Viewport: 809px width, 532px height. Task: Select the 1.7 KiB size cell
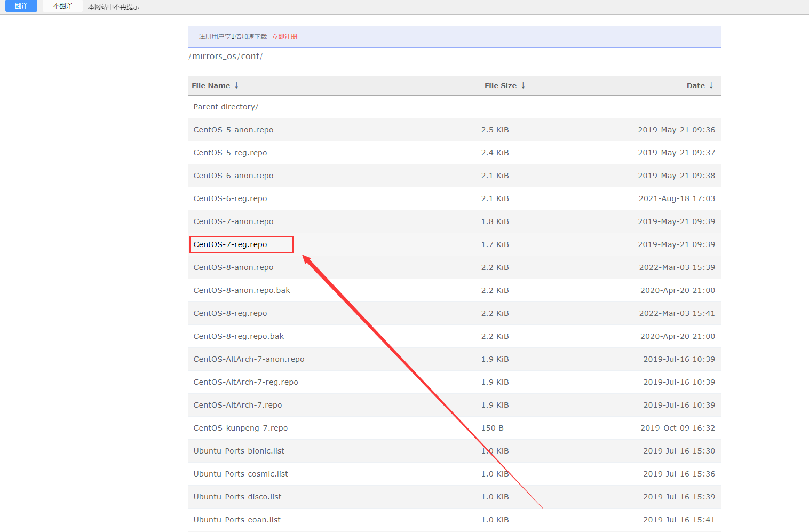click(495, 244)
